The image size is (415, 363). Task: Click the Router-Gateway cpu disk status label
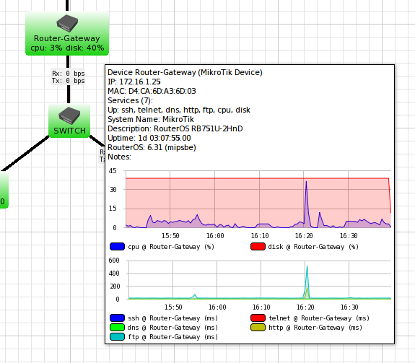pyautogui.click(x=67, y=48)
